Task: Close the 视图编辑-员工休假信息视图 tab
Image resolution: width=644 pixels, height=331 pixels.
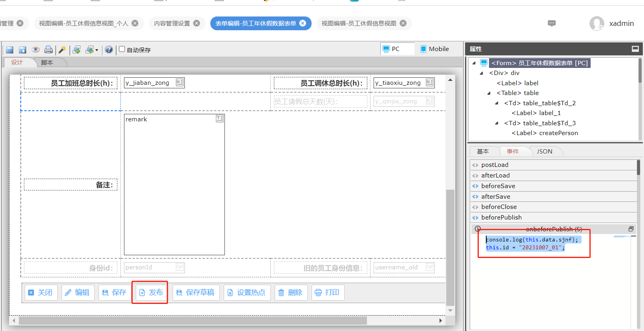Action: [403, 23]
